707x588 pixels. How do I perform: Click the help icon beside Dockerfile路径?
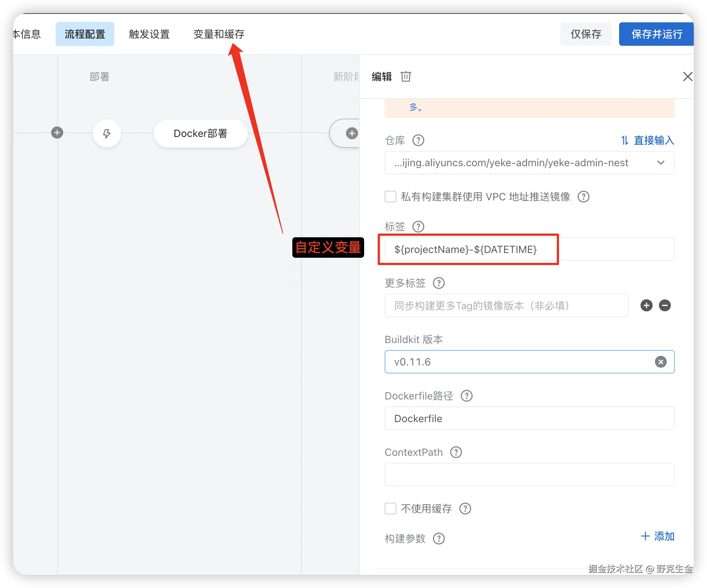tap(466, 396)
